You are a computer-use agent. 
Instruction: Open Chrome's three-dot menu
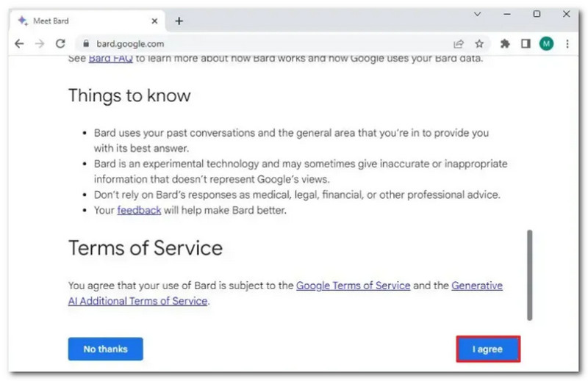567,44
